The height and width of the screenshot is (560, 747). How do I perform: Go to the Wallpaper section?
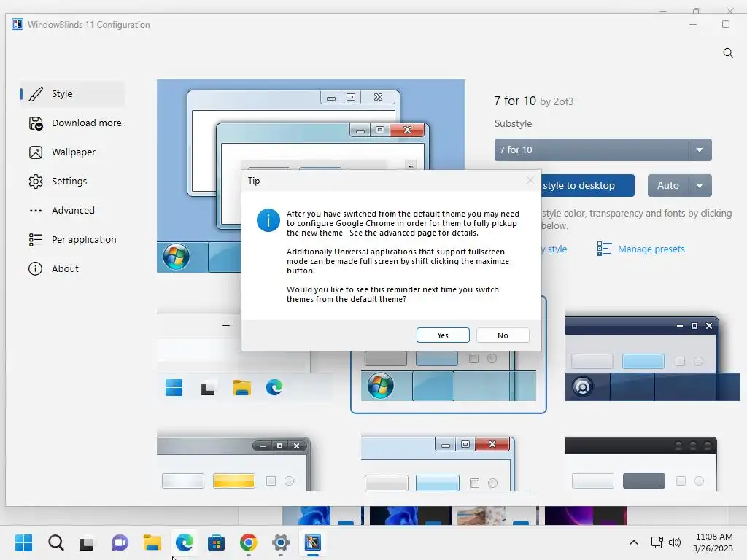pyautogui.click(x=72, y=152)
